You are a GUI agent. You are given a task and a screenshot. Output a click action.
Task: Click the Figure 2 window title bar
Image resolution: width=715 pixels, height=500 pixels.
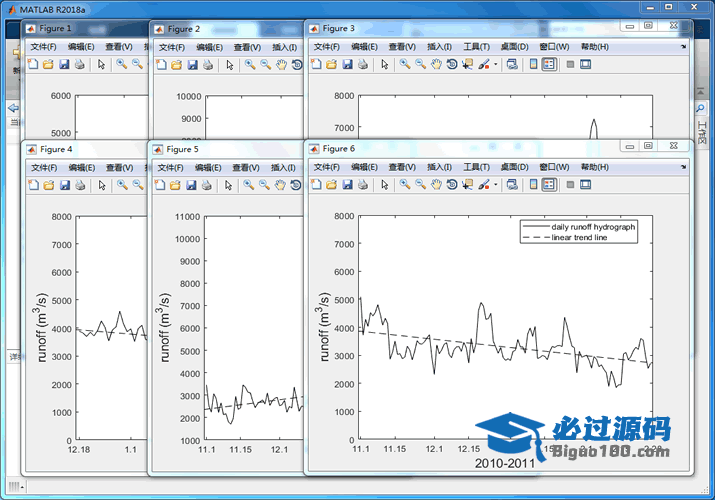(227, 29)
